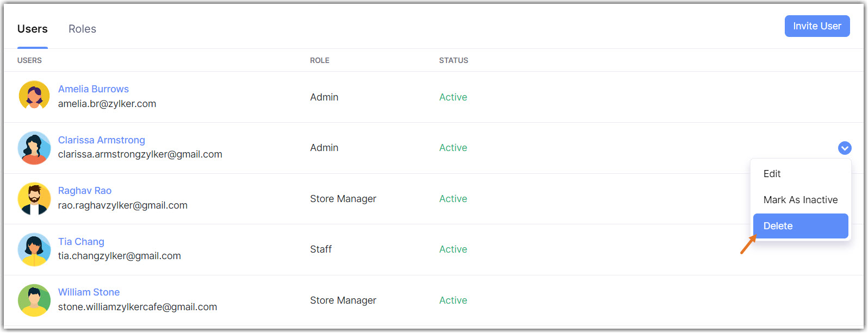Click William Stone's avatar icon
Screen dimensions: 868x333
[x=34, y=300]
